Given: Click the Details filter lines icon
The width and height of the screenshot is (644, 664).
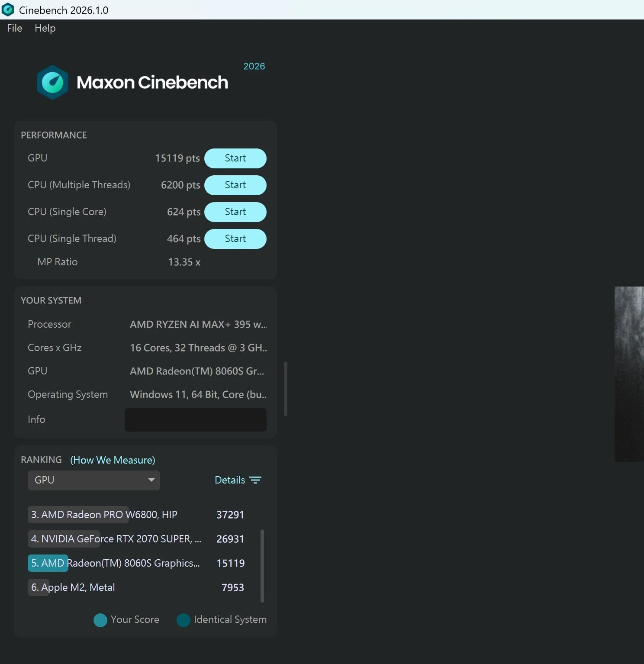Looking at the screenshot, I should (x=255, y=480).
